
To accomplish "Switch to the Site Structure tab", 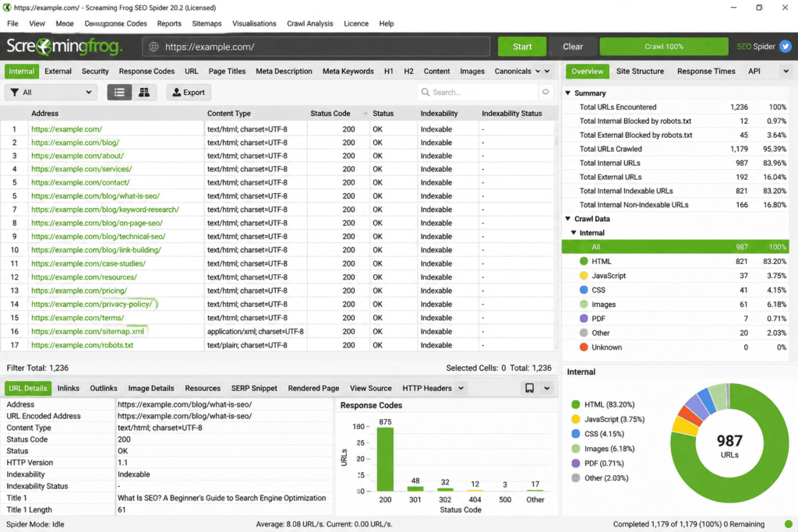I will pos(640,71).
